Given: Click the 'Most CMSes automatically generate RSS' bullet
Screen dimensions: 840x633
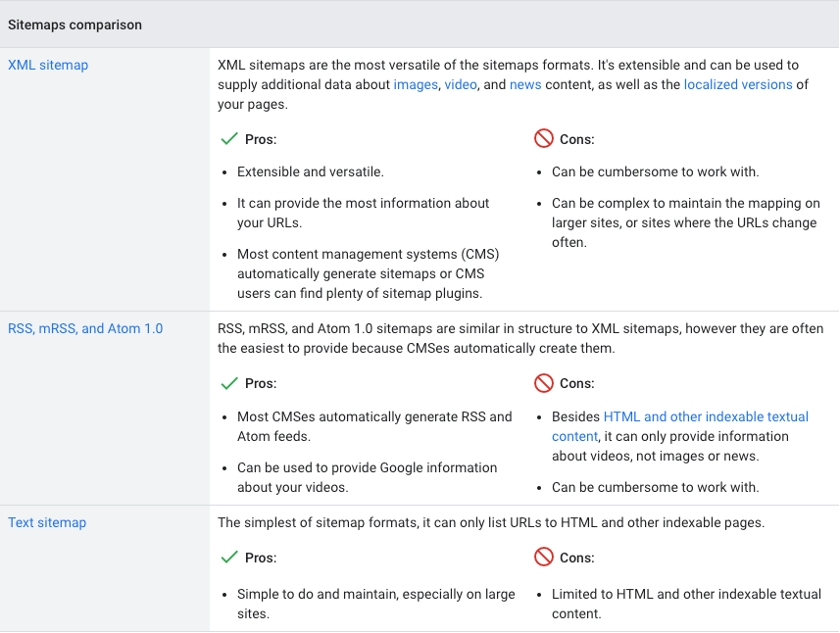Looking at the screenshot, I should point(374,416).
